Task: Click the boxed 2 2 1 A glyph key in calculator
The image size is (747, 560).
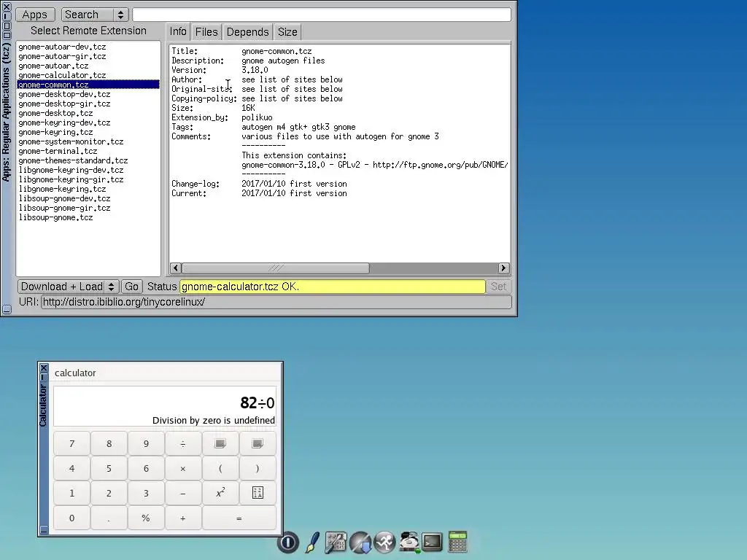Action: pyautogui.click(x=258, y=494)
